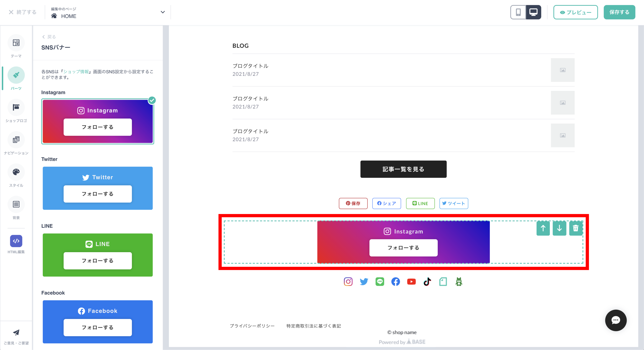Click the ツイート share button
Viewport: 644px width, 350px height.
[454, 203]
